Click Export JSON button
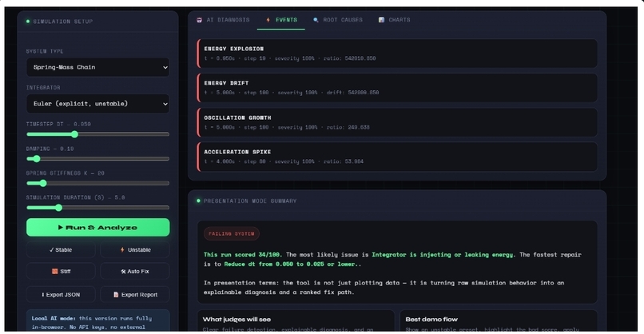This screenshot has height=334, width=644. click(61, 295)
